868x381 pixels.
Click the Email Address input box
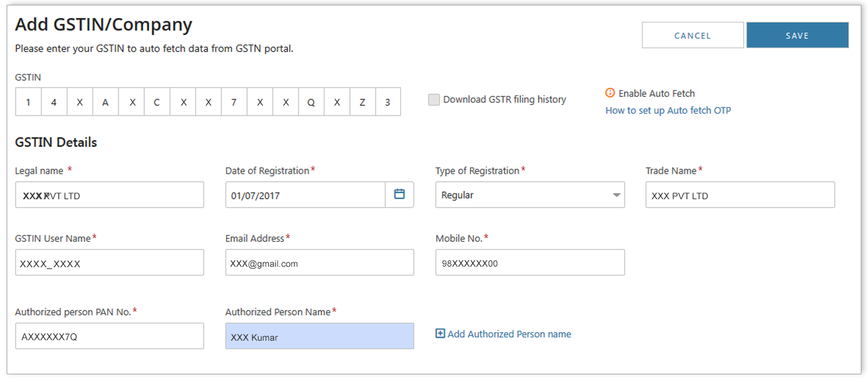click(319, 263)
